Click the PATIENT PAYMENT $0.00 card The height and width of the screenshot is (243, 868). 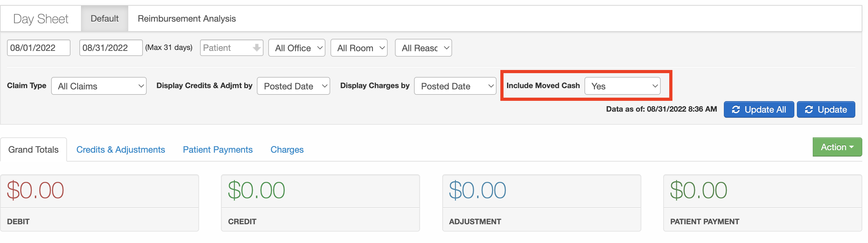tap(763, 203)
